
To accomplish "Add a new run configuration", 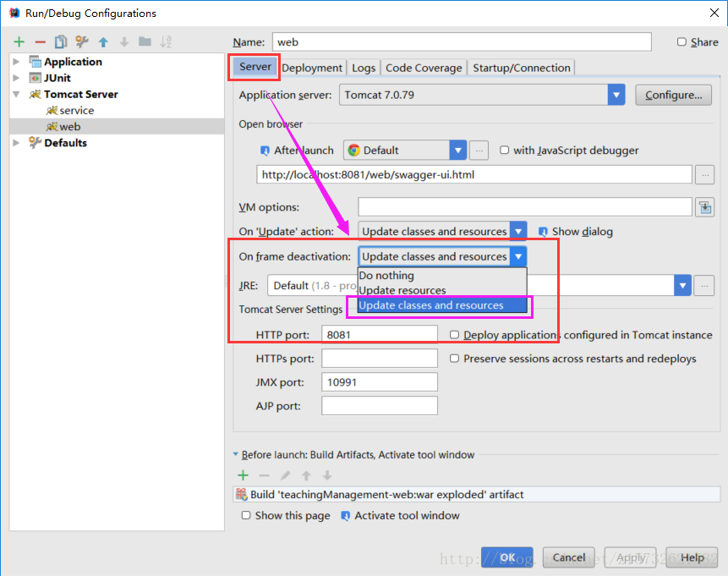I will [19, 41].
